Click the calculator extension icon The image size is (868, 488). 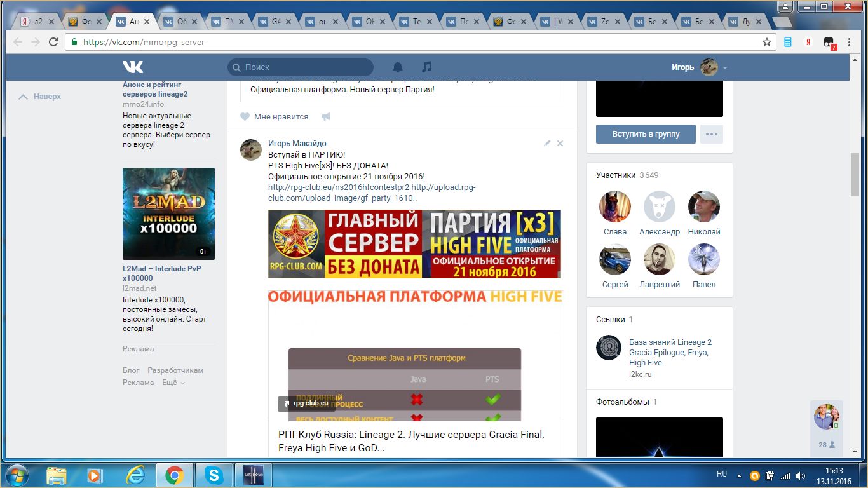pyautogui.click(x=788, y=43)
